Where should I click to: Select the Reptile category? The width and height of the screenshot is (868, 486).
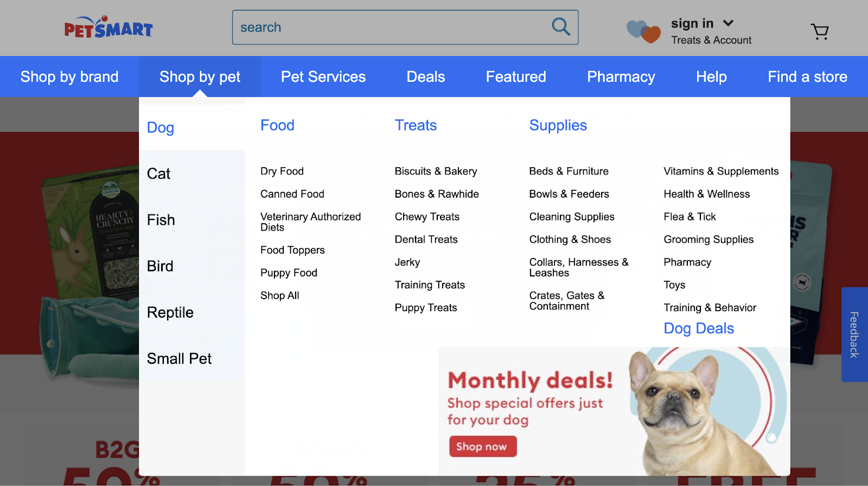click(170, 312)
